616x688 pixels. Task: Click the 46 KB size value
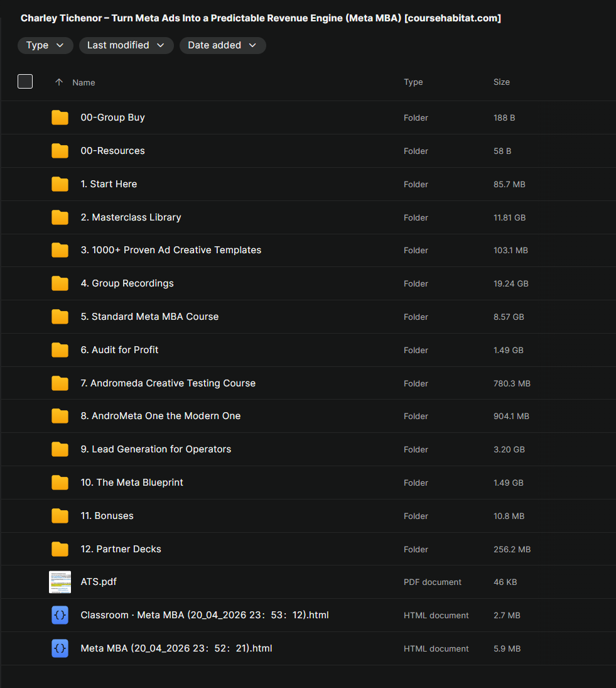(505, 582)
